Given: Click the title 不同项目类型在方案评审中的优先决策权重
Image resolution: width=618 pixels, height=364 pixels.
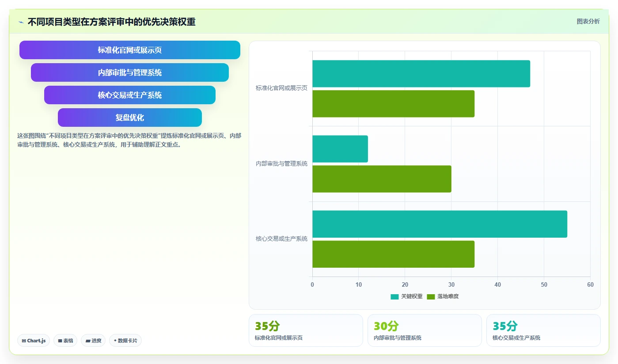Looking at the screenshot, I should (111, 22).
